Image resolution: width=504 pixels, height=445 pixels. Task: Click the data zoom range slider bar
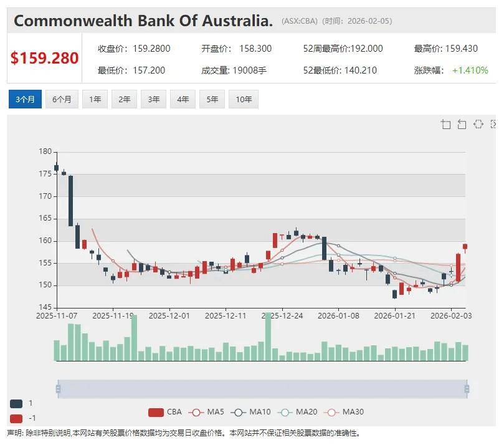[x=262, y=390]
